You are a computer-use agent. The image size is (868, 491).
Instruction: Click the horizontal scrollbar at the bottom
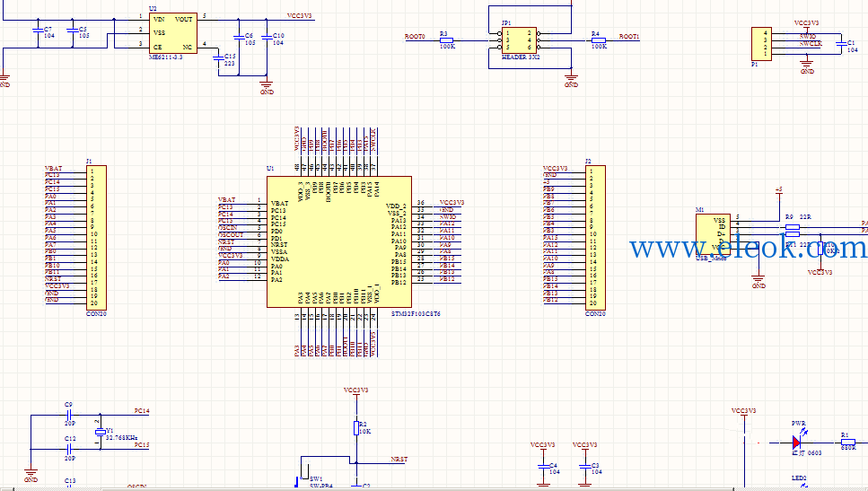click(418, 489)
